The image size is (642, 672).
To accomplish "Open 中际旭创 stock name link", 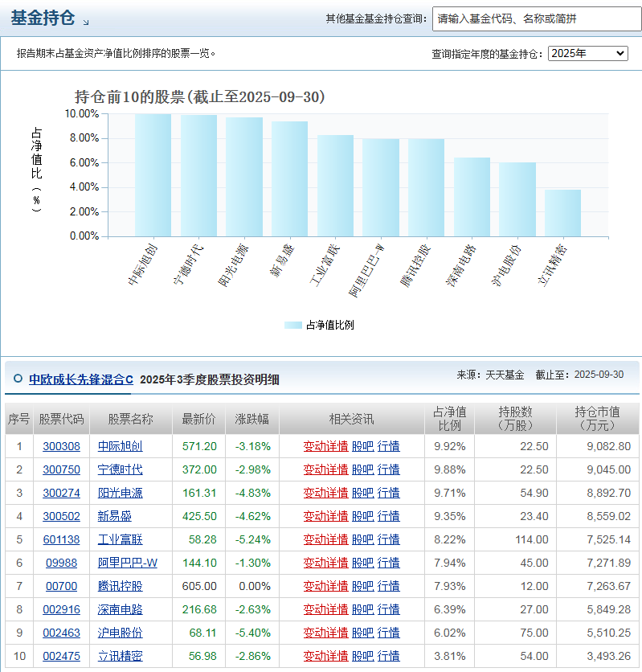I will (120, 446).
